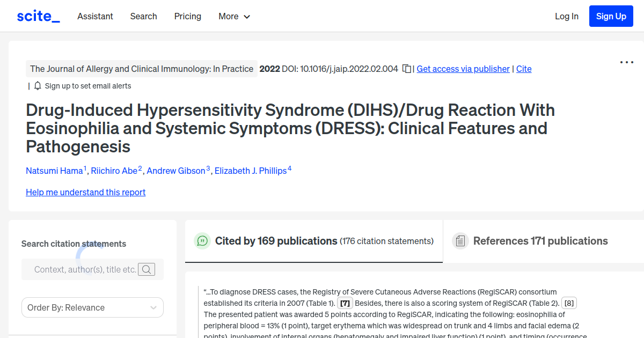The width and height of the screenshot is (644, 338).
Task: Click the magnifier icon in citation search
Action: pos(146,269)
